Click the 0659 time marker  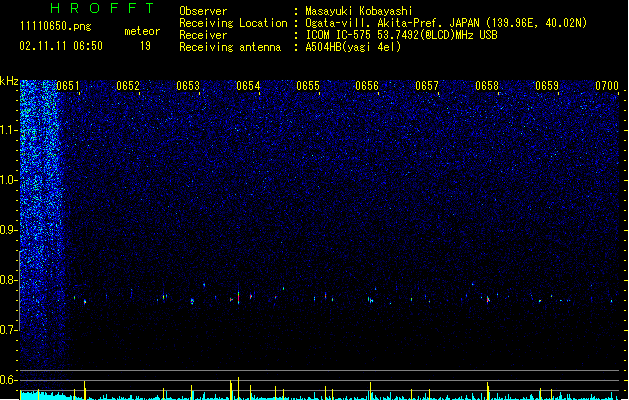tap(547, 86)
